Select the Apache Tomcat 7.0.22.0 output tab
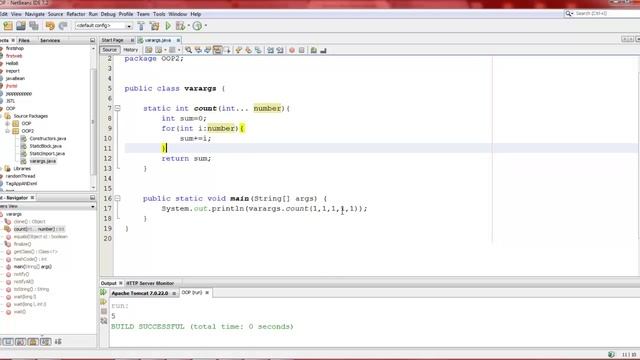This screenshot has height=360, width=640. tap(140, 293)
